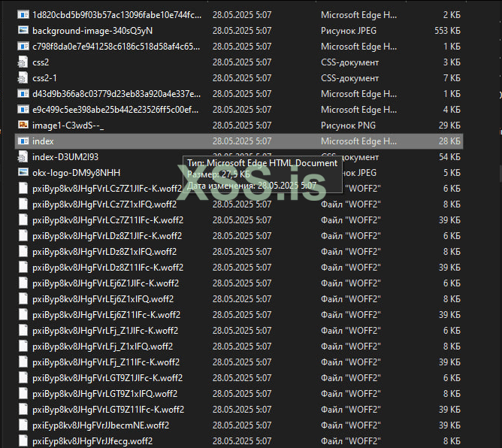Click the Edge HTML icon of the index file
This screenshot has height=448, width=502.
(23, 141)
